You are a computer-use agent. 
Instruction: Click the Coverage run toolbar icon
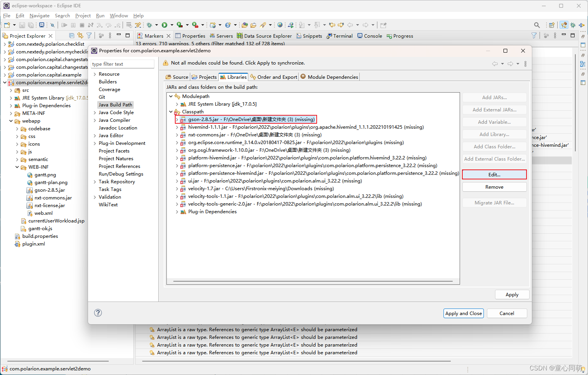179,25
